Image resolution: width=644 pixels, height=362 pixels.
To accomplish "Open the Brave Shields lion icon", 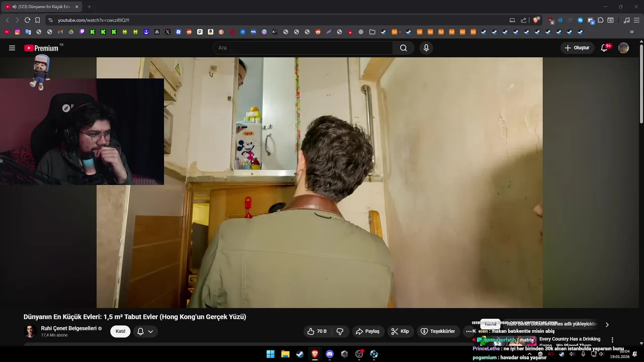I will tap(536, 20).
